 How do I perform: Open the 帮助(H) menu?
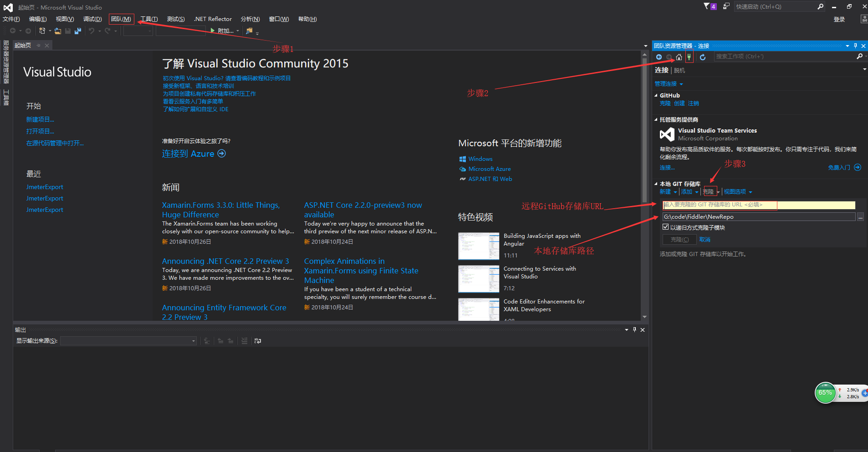(x=307, y=19)
